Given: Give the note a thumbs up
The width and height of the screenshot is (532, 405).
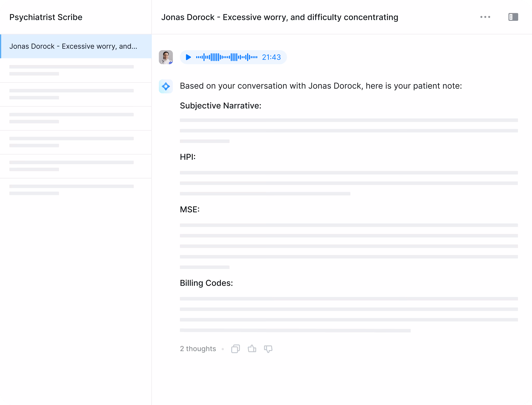Looking at the screenshot, I should [252, 349].
